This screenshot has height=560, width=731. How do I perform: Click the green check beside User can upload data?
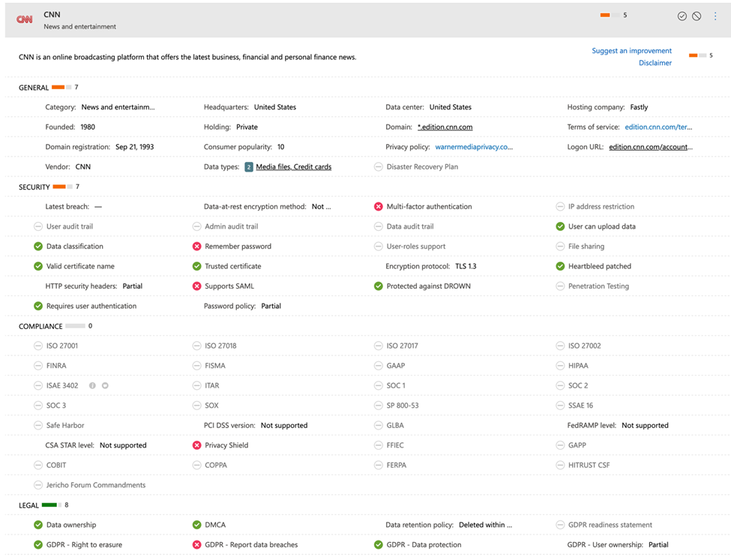click(x=560, y=226)
